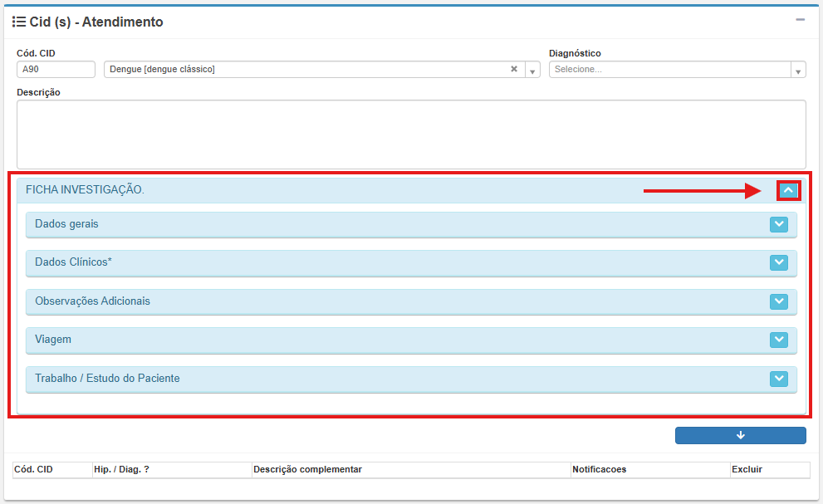Collapse the Ficha Investigação section chevron
This screenshot has height=504, width=823.
click(788, 190)
